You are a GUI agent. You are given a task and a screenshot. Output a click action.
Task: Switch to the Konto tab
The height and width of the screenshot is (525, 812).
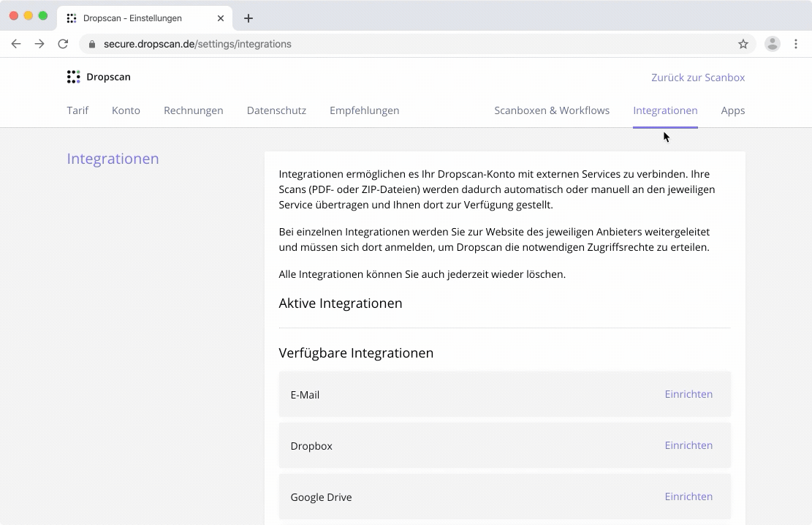coord(126,110)
